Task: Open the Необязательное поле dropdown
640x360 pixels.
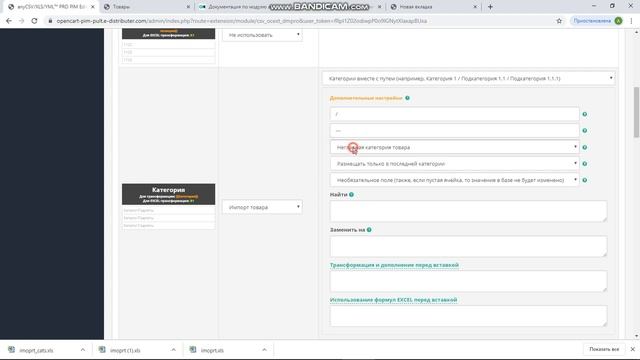Action: pos(454,180)
